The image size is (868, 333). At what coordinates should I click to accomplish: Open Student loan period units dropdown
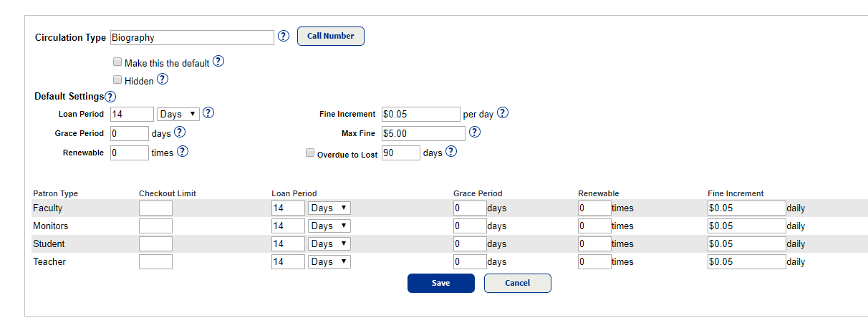[329, 243]
